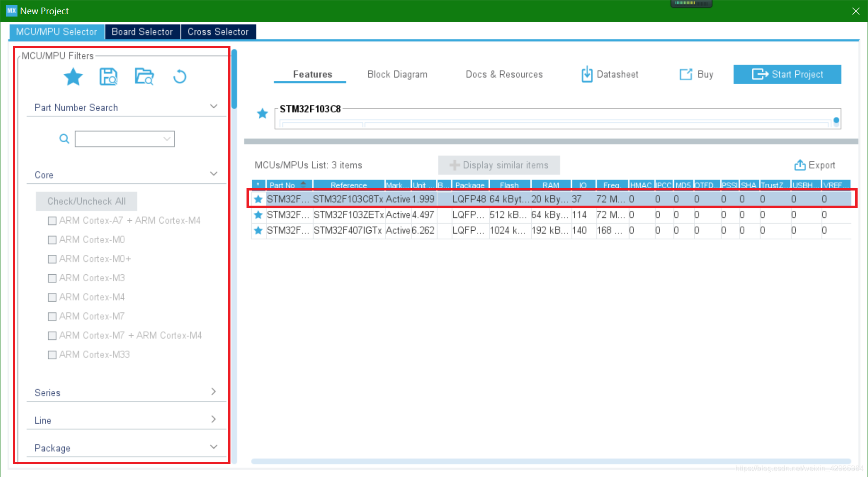Viewport: 868px width, 477px height.
Task: Click the LQFP48 package cell
Action: pyautogui.click(x=469, y=199)
